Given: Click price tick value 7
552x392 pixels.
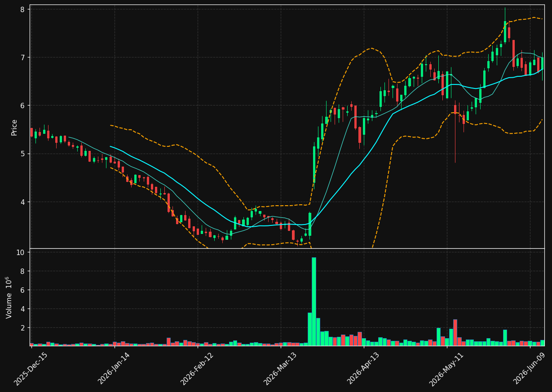Looking at the screenshot, I should point(23,57).
